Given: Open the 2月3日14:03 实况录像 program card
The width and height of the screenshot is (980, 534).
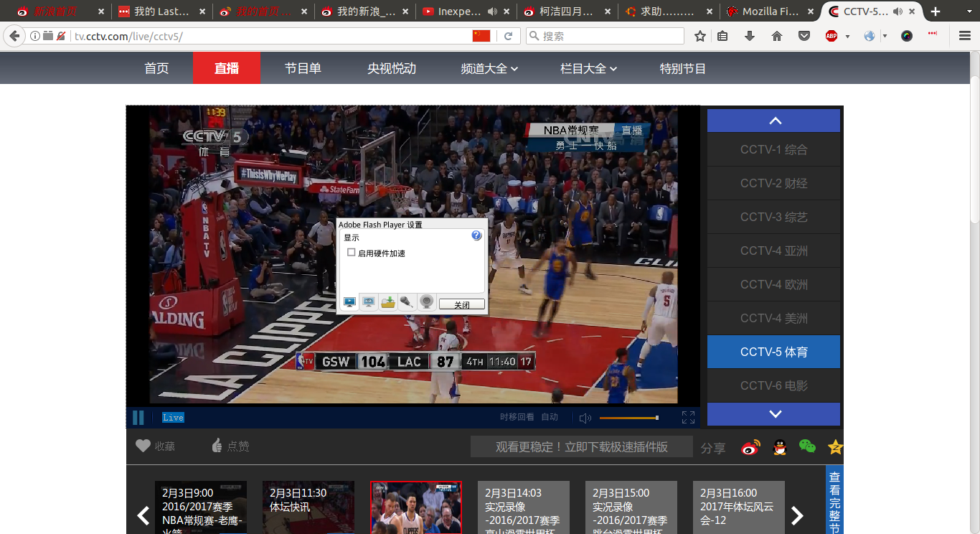Looking at the screenshot, I should (x=524, y=507).
